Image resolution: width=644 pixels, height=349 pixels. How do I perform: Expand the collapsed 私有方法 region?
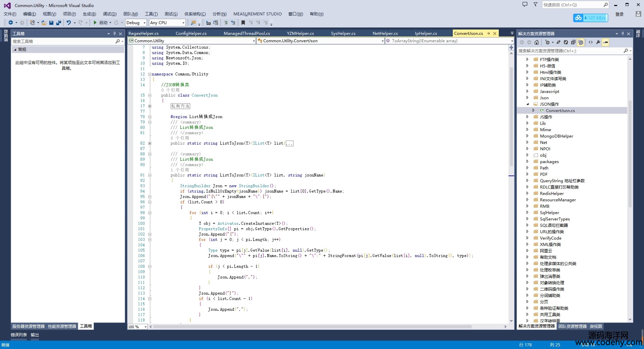(x=150, y=106)
